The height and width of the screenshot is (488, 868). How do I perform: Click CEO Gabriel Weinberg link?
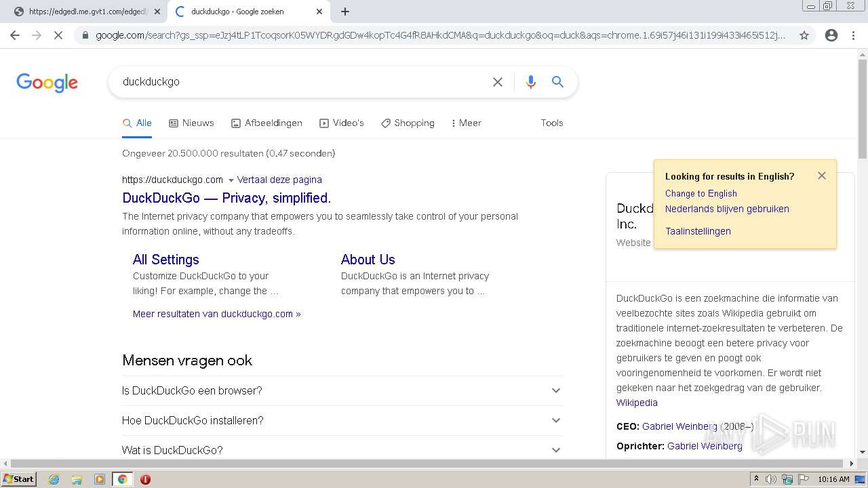[680, 426]
